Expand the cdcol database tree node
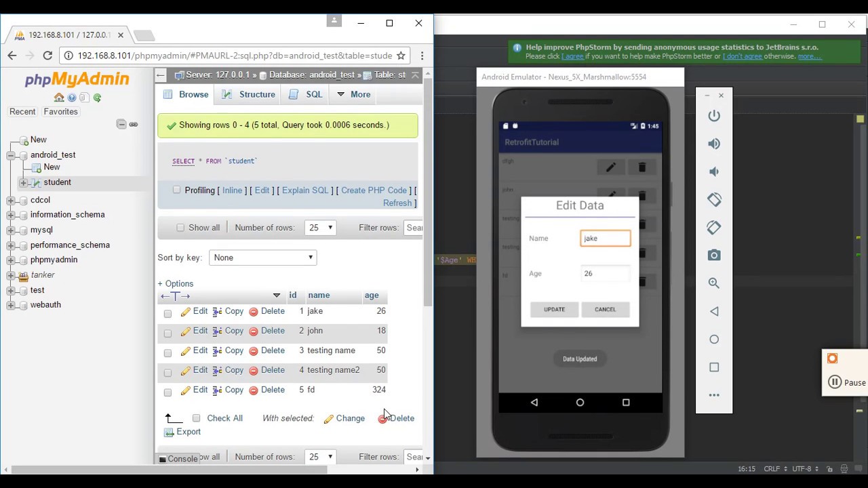Screen dimensions: 868x488 [x=11, y=200]
